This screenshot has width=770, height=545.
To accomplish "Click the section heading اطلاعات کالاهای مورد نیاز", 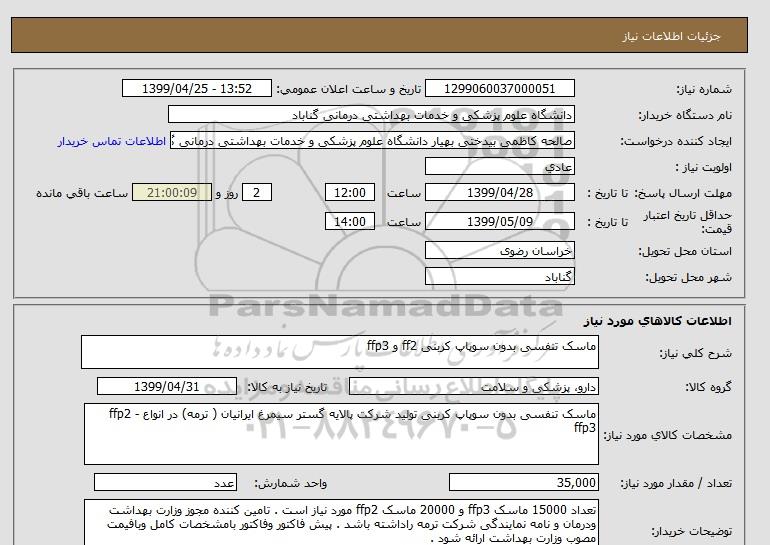I will (658, 321).
